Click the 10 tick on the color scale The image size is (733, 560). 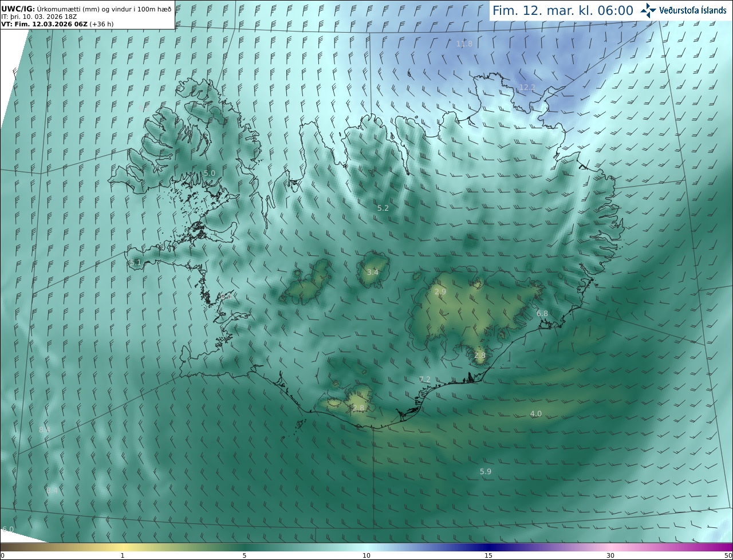[x=366, y=556]
